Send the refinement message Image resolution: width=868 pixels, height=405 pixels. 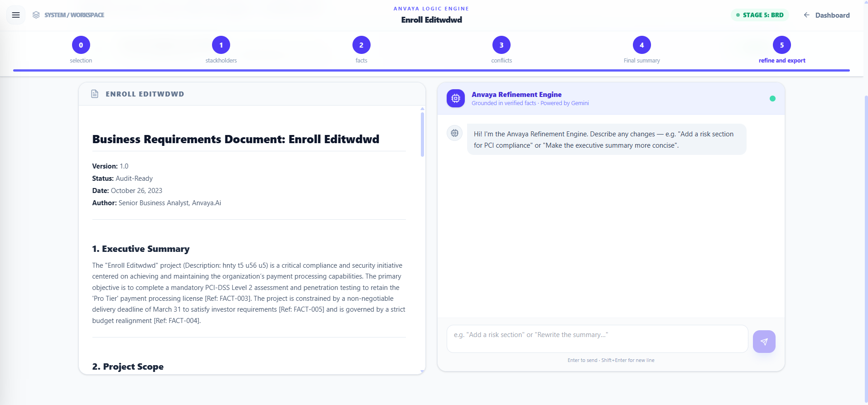(764, 342)
